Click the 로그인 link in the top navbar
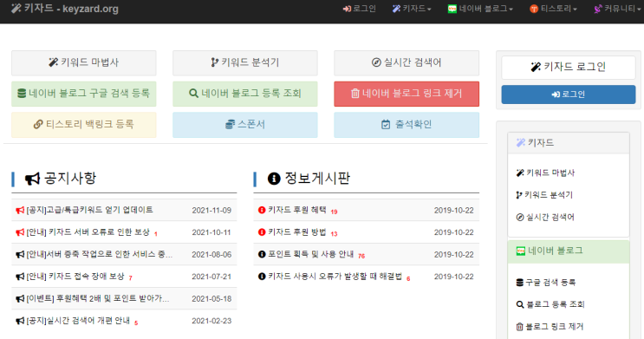This screenshot has height=339, width=644. click(360, 9)
